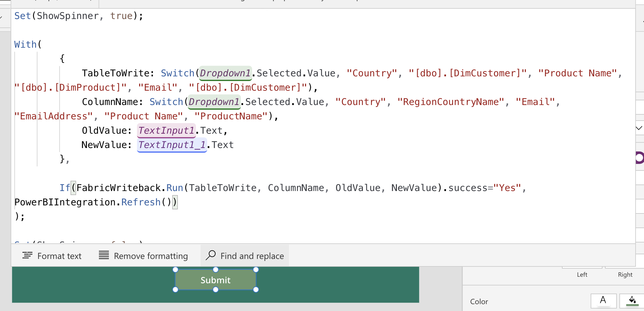Select the Submit button on the canvas
Image resolution: width=644 pixels, height=311 pixels.
coord(216,280)
